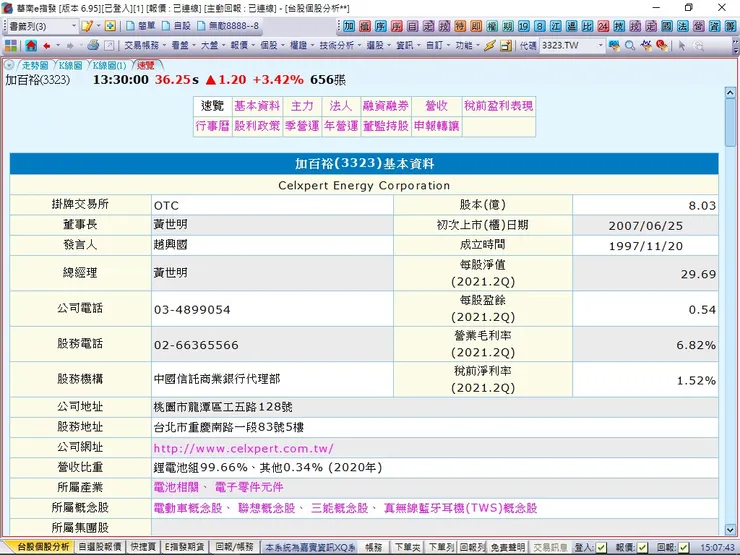Open the 電池相關 industry link
Image resolution: width=740 pixels, height=555 pixels.
coord(176,488)
